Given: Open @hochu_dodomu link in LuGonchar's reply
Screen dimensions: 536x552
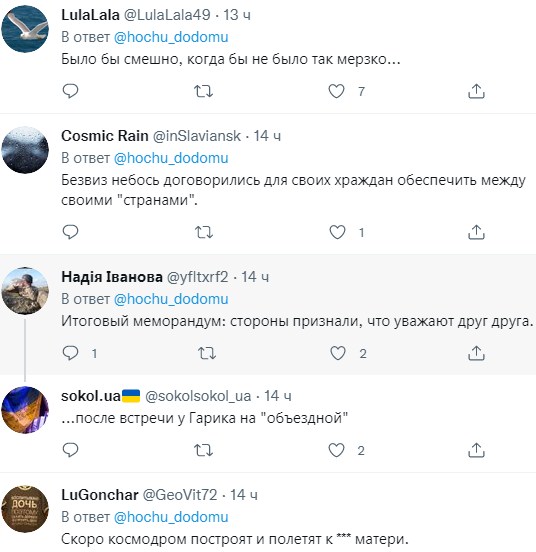Looking at the screenshot, I should pos(171,517).
